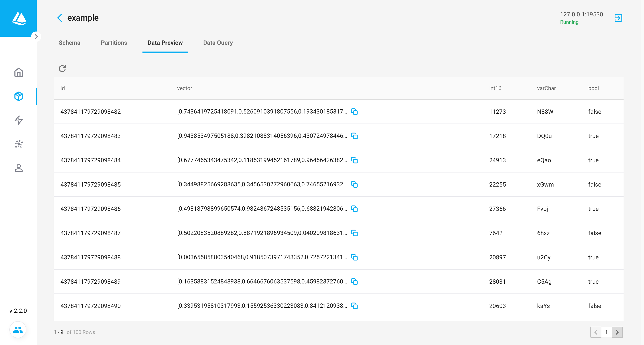Viewport: 644px width, 345px height.
Task: Click the community people icon button
Action: tap(18, 330)
